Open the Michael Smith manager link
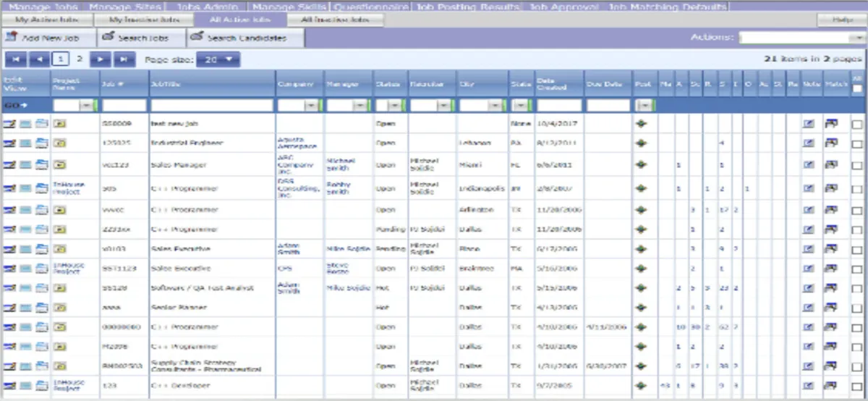The width and height of the screenshot is (868, 401). point(340,166)
